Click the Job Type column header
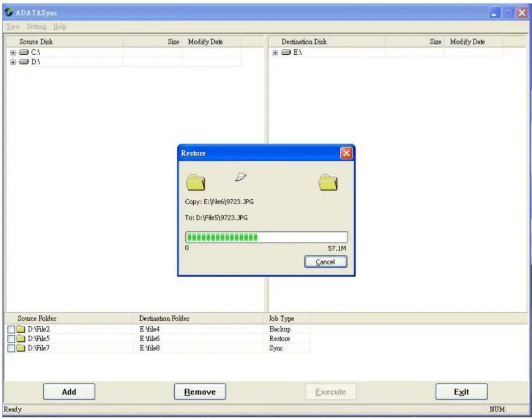Screen dimensions: 532x419 coord(287,318)
